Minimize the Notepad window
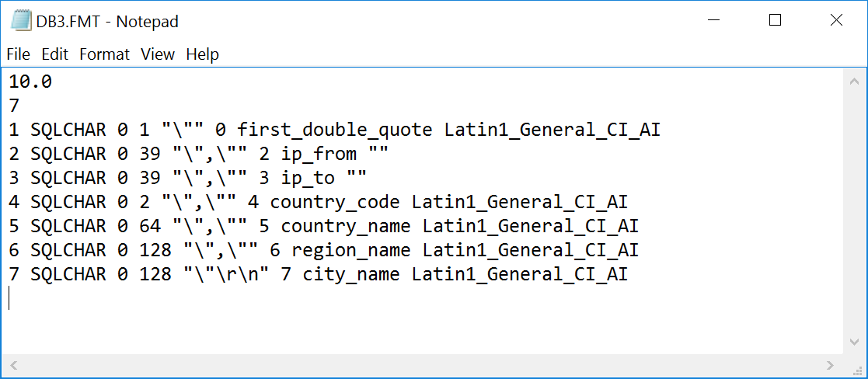 pos(713,21)
